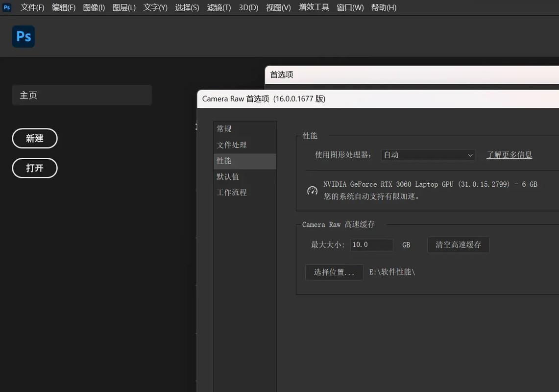The width and height of the screenshot is (559, 392).
Task: Click the 新建 button
Action: 35,138
